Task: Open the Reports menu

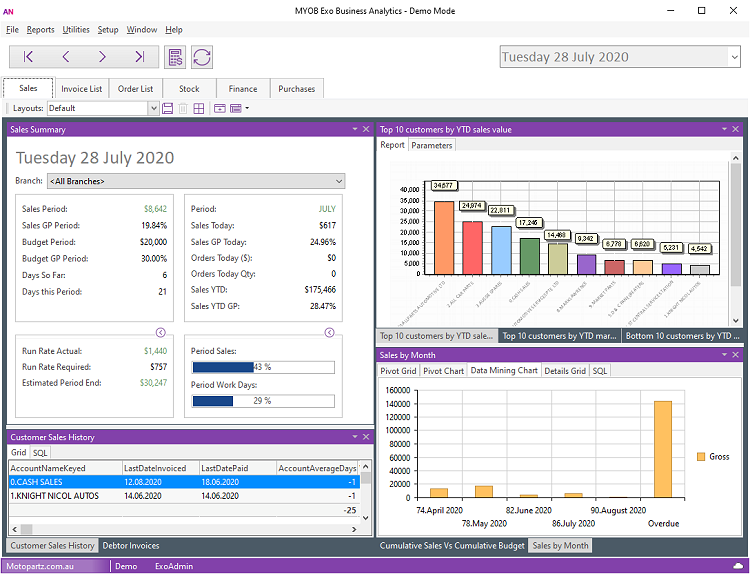Action: [x=40, y=30]
